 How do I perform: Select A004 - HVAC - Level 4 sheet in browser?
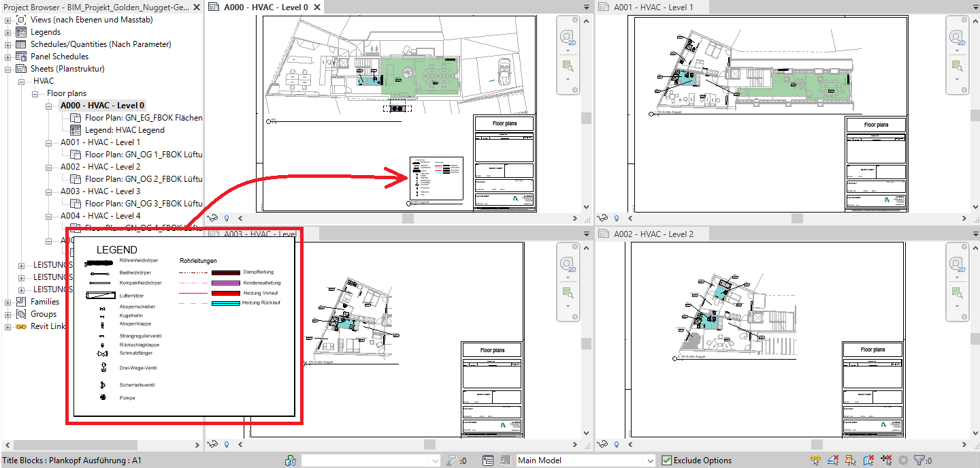(100, 216)
